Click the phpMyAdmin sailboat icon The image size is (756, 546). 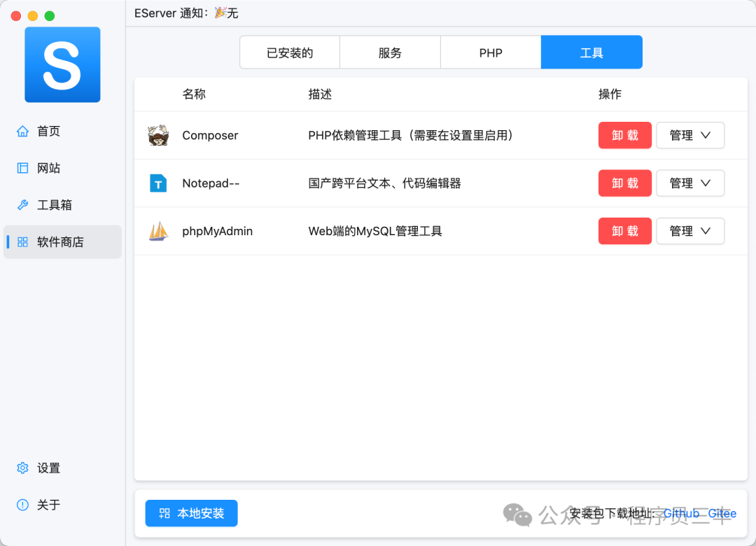coord(158,231)
